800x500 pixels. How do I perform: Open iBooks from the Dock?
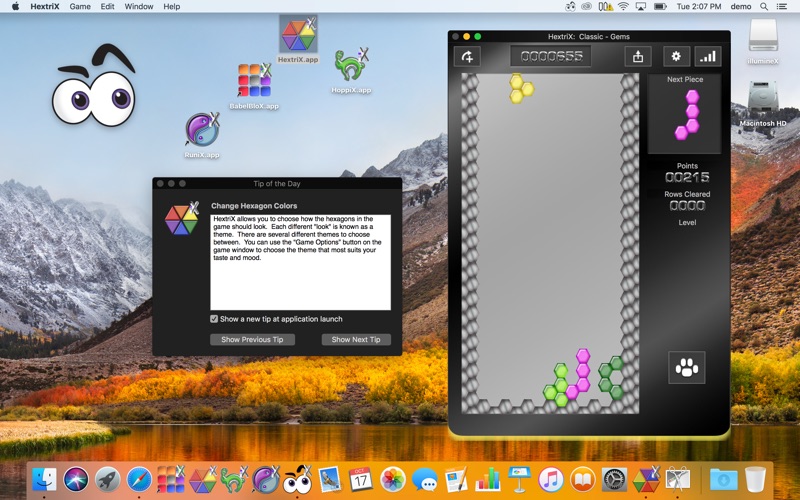pyautogui.click(x=583, y=480)
